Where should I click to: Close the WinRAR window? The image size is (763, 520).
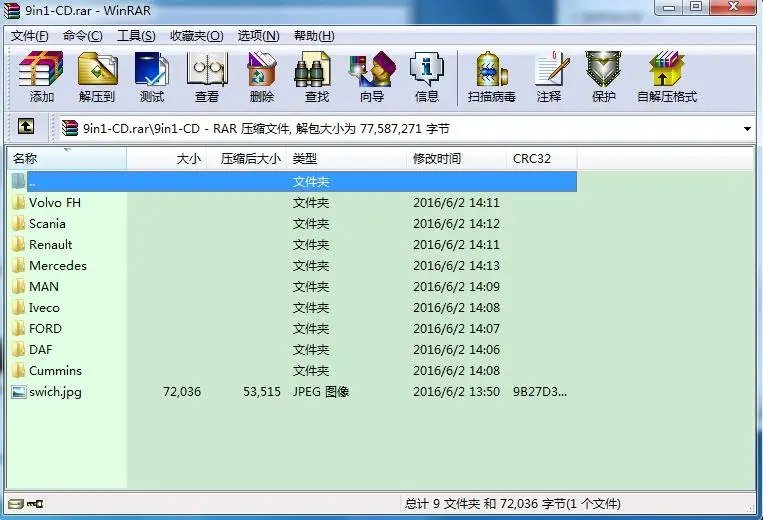735,7
